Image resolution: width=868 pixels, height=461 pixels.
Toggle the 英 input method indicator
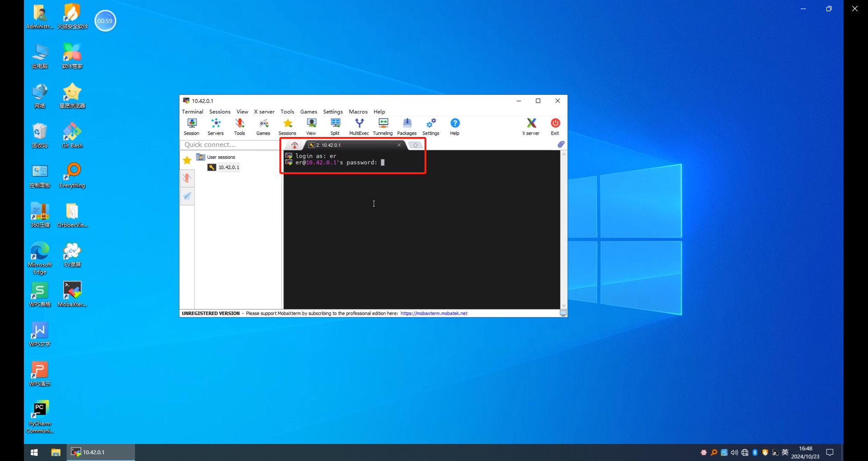785,452
